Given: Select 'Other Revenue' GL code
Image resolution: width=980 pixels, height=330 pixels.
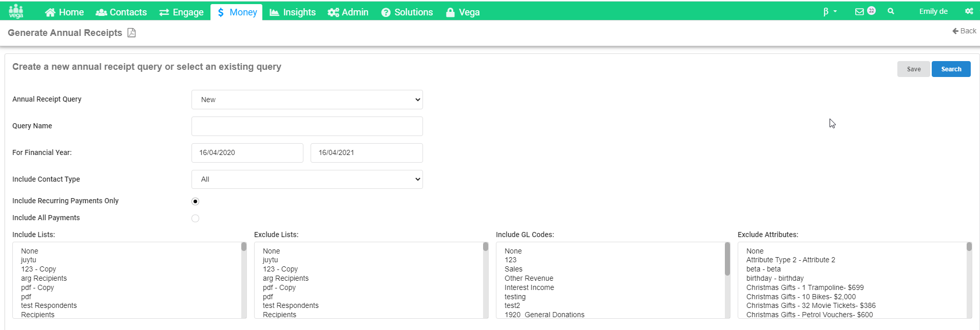Looking at the screenshot, I should [x=529, y=278].
